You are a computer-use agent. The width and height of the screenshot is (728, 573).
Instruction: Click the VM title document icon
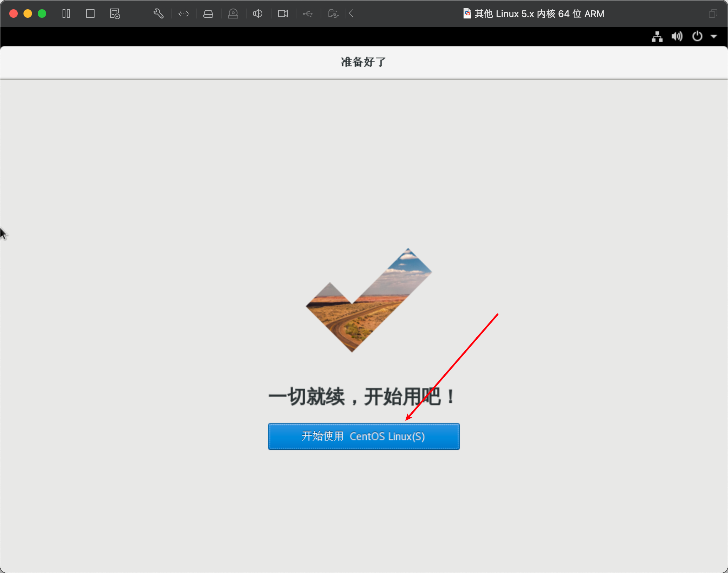click(467, 14)
